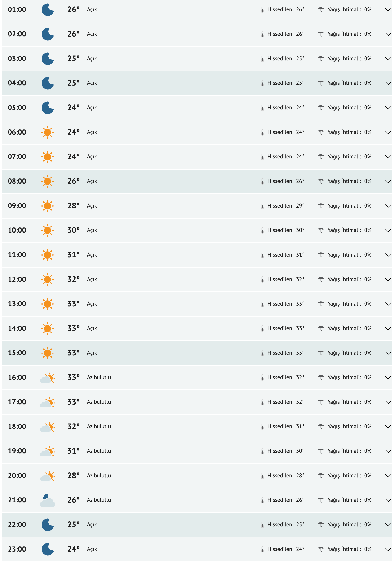The width and height of the screenshot is (392, 561).
Task: Click the 04:00 time label
Action: (x=17, y=83)
